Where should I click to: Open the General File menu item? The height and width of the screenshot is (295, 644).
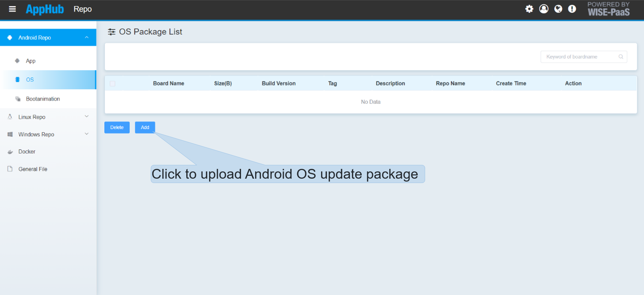48,169
